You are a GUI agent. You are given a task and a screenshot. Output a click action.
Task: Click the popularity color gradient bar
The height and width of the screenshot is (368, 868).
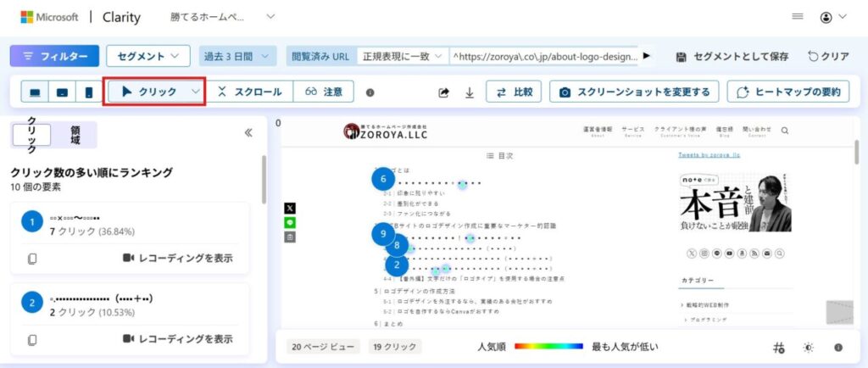click(548, 347)
